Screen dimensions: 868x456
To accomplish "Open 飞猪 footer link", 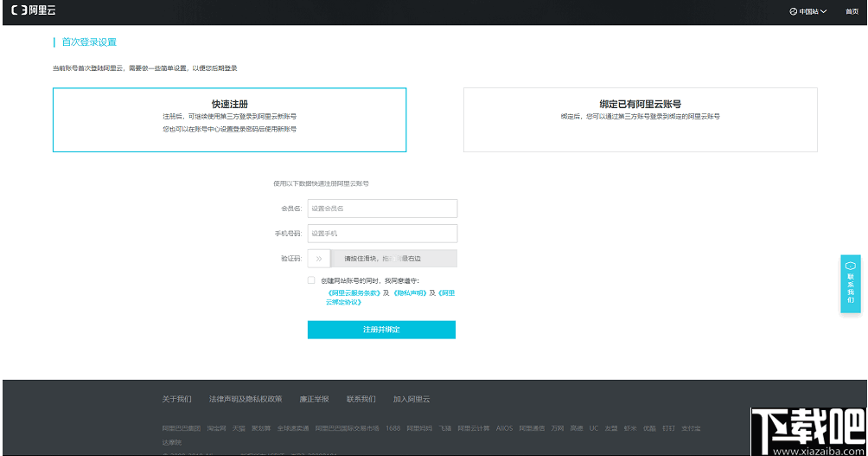I will click(x=445, y=428).
